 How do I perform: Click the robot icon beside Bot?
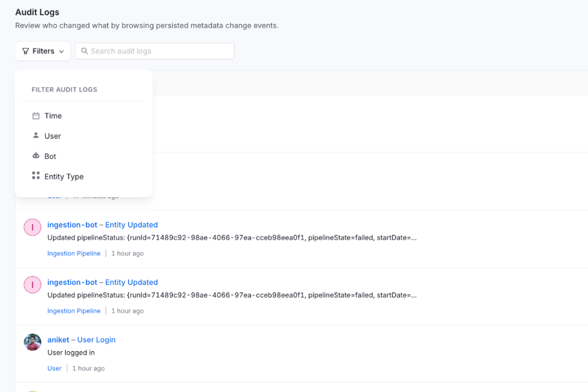36,156
